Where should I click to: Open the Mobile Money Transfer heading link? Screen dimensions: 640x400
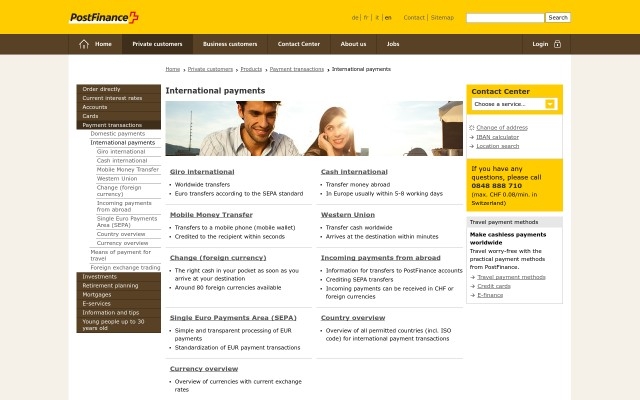(211, 215)
